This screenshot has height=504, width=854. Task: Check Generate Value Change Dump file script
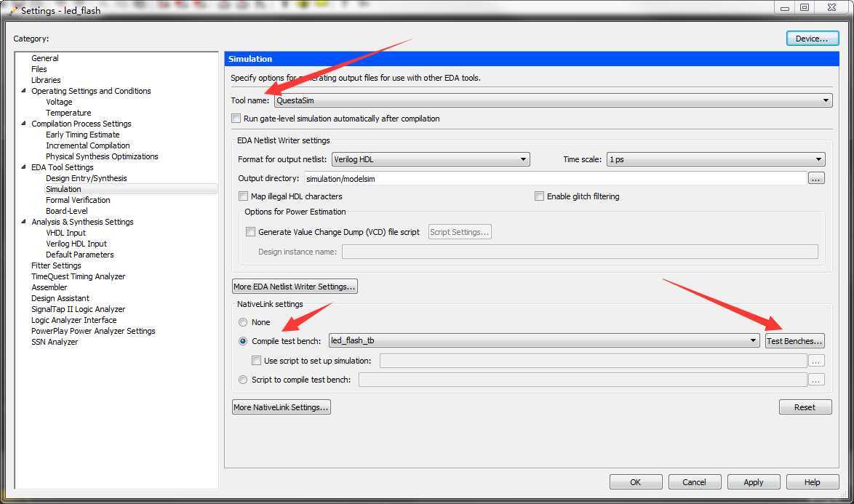(x=250, y=231)
